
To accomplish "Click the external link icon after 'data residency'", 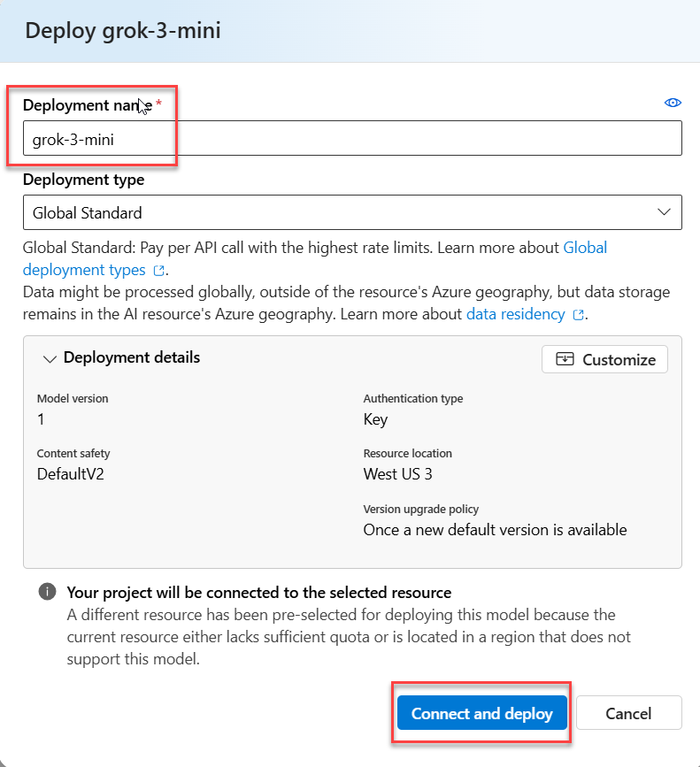I will [x=578, y=315].
